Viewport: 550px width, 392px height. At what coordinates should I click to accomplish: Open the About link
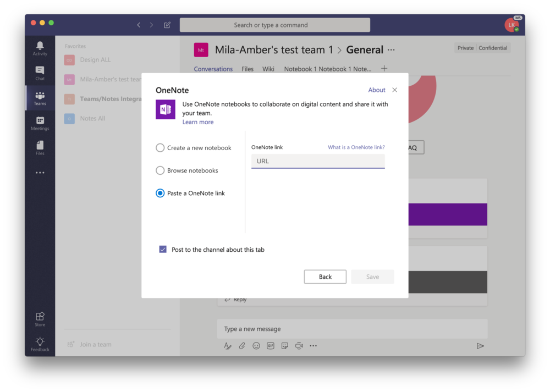click(x=377, y=90)
